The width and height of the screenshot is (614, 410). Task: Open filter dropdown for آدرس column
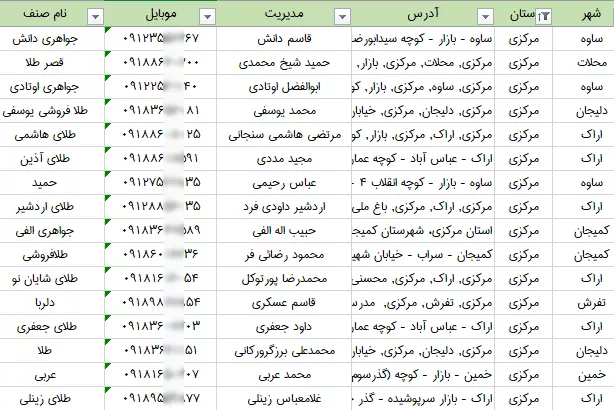[x=485, y=16]
